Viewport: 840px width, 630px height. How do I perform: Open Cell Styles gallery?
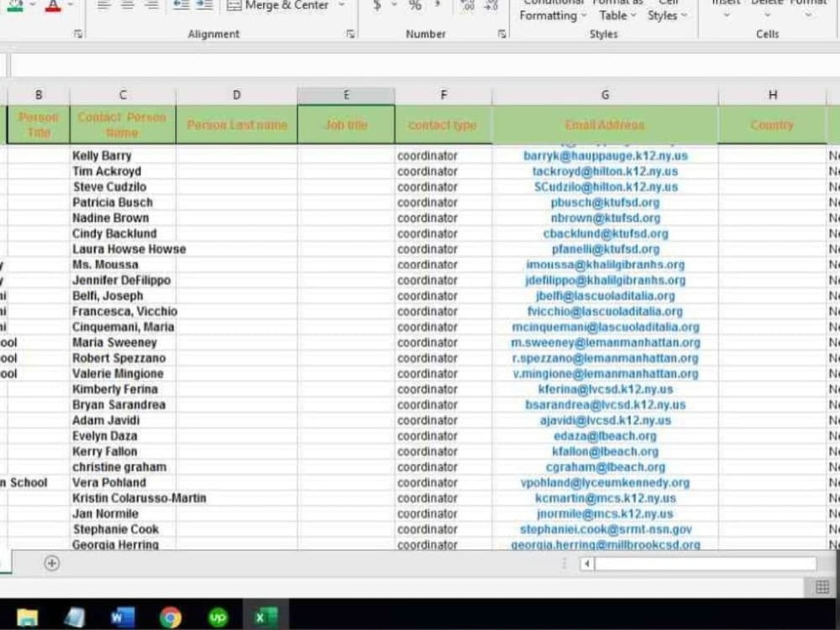click(x=667, y=9)
